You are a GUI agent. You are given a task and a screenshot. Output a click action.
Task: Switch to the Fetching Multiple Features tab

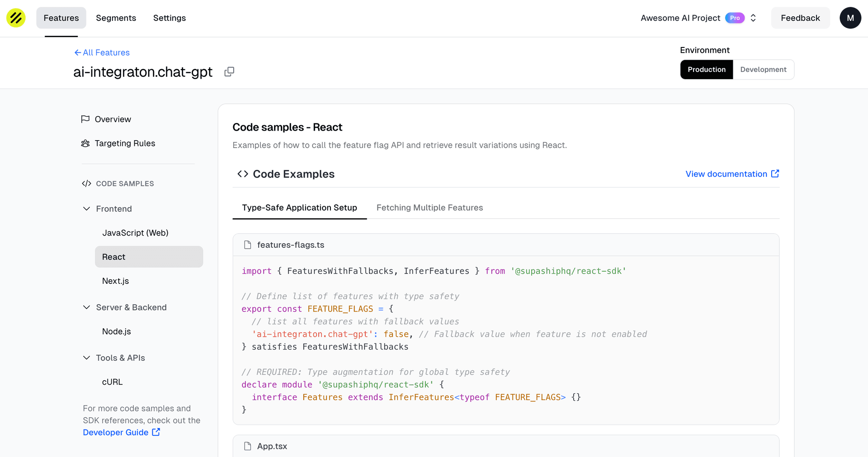click(429, 207)
